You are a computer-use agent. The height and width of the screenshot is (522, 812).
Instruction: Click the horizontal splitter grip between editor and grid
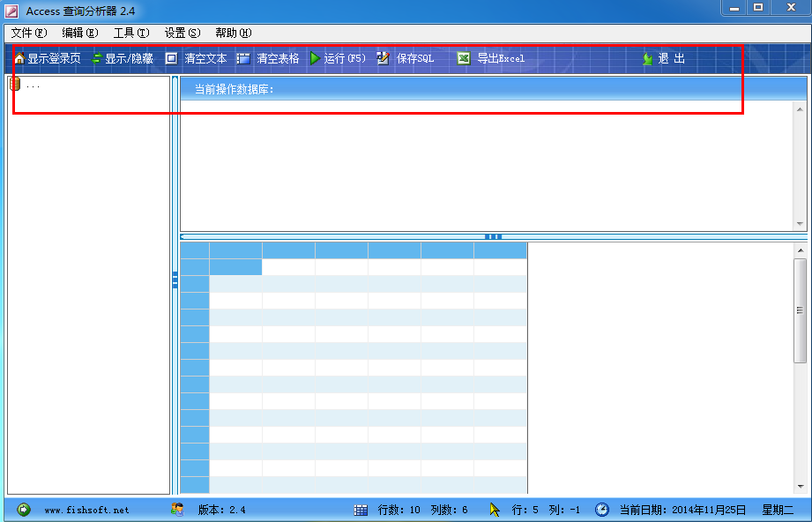[493, 236]
